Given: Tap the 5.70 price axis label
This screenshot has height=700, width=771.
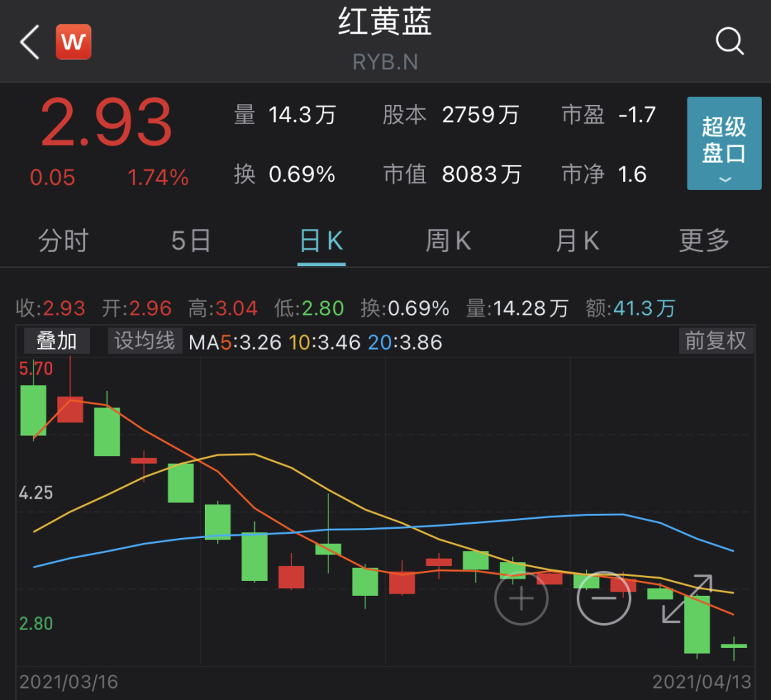Looking at the screenshot, I should pyautogui.click(x=36, y=369).
